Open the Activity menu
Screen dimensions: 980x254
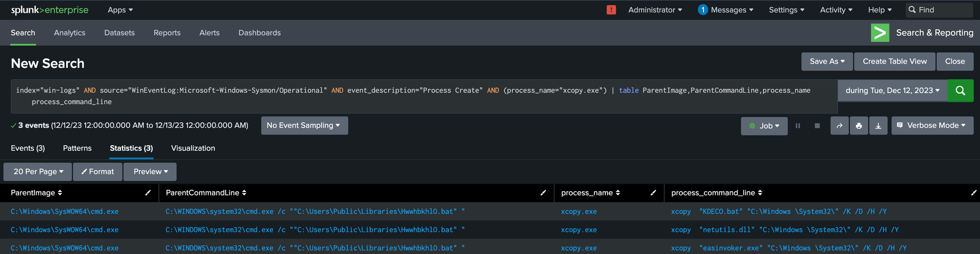[836, 10]
